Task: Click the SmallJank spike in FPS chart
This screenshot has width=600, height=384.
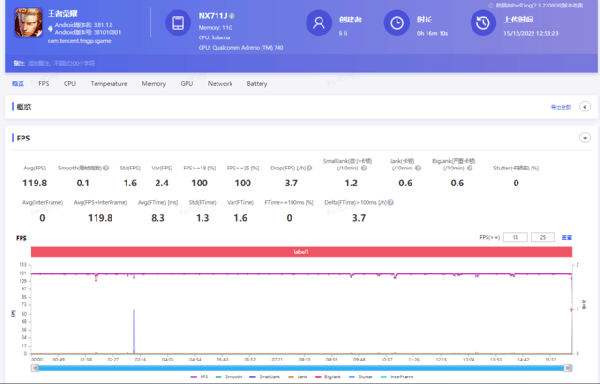Action: (x=134, y=331)
